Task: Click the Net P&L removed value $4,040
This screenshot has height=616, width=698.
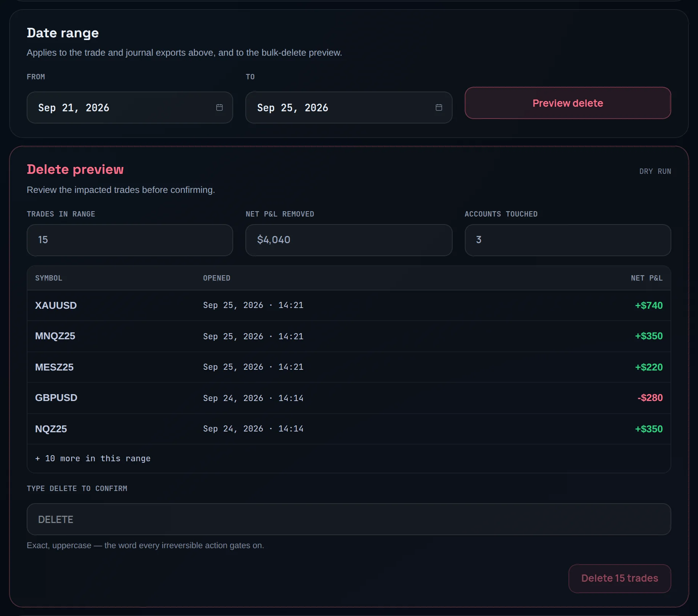Action: pos(349,240)
